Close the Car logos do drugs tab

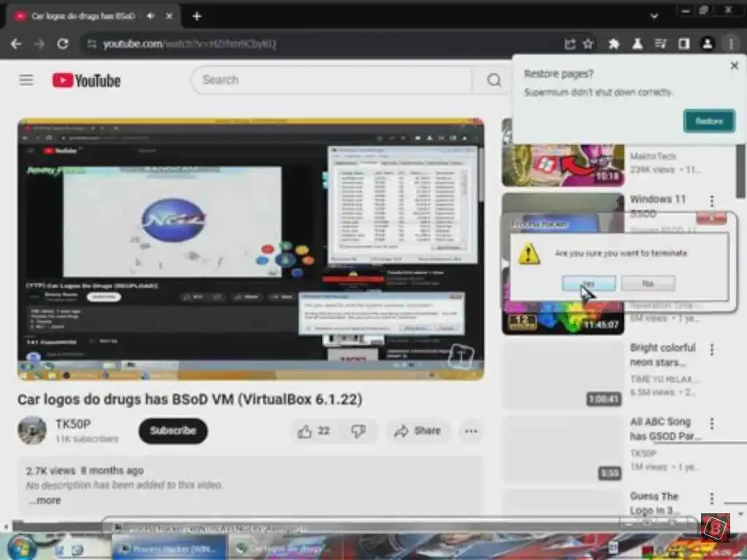[x=169, y=16]
